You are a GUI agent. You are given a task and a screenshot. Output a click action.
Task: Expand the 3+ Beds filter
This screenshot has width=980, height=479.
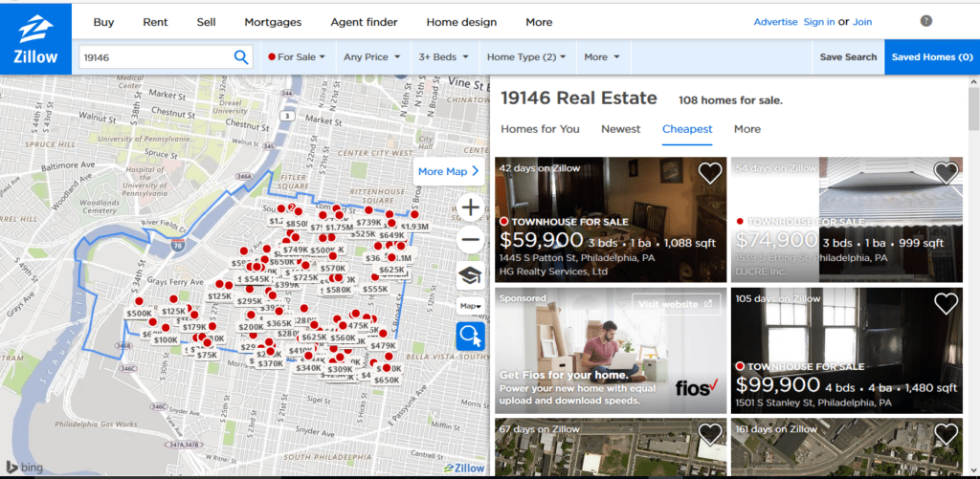pyautogui.click(x=443, y=56)
